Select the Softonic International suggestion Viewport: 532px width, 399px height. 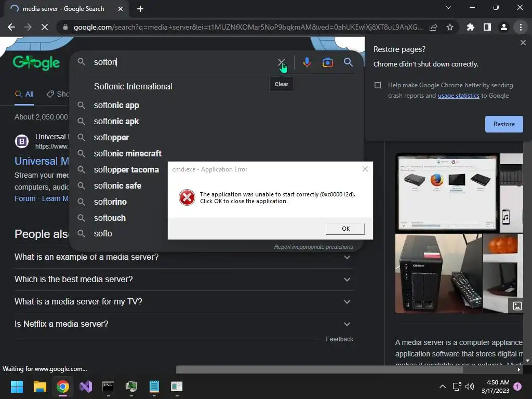coord(133,87)
